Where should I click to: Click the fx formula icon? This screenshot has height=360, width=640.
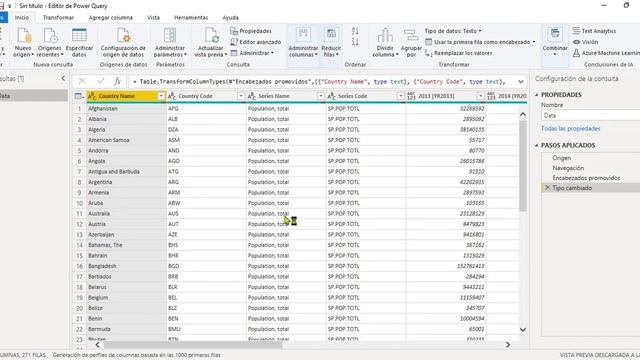point(118,81)
